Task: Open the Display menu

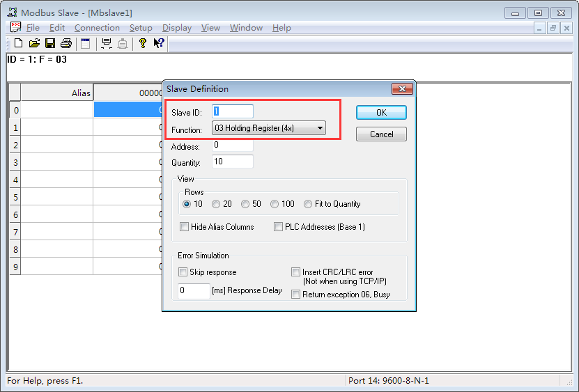Action: click(x=177, y=28)
